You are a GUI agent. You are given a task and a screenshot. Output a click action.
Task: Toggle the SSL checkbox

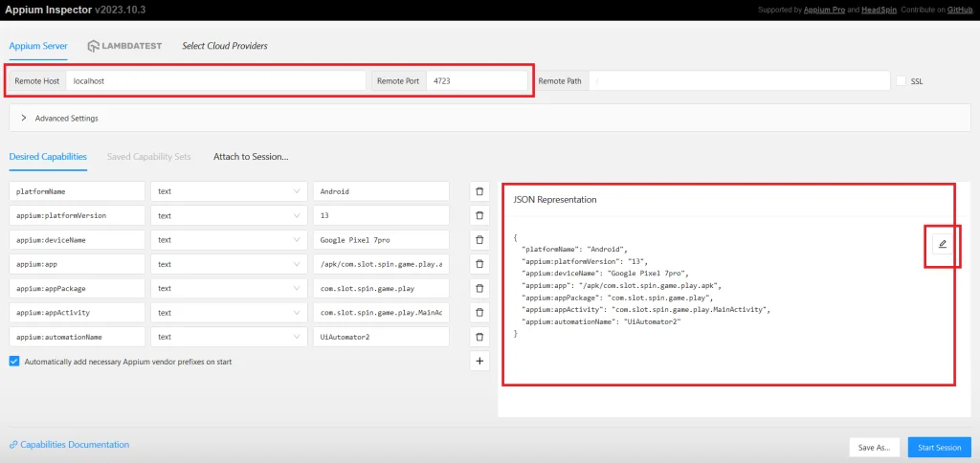coord(901,81)
